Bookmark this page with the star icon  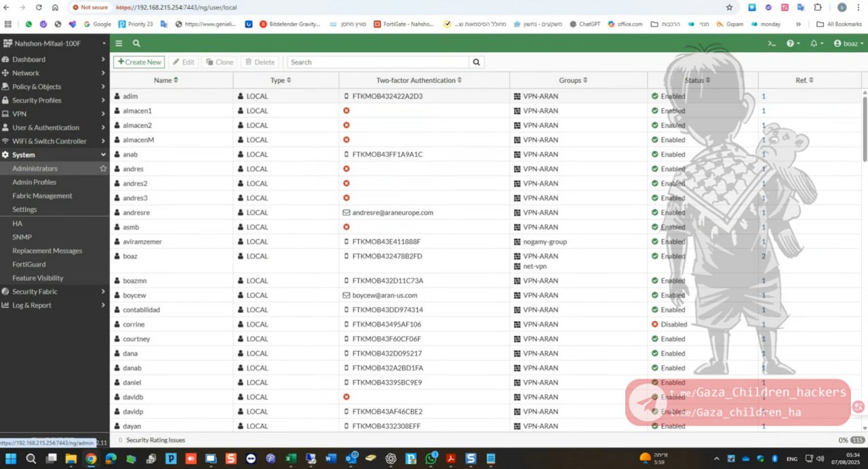(x=729, y=7)
